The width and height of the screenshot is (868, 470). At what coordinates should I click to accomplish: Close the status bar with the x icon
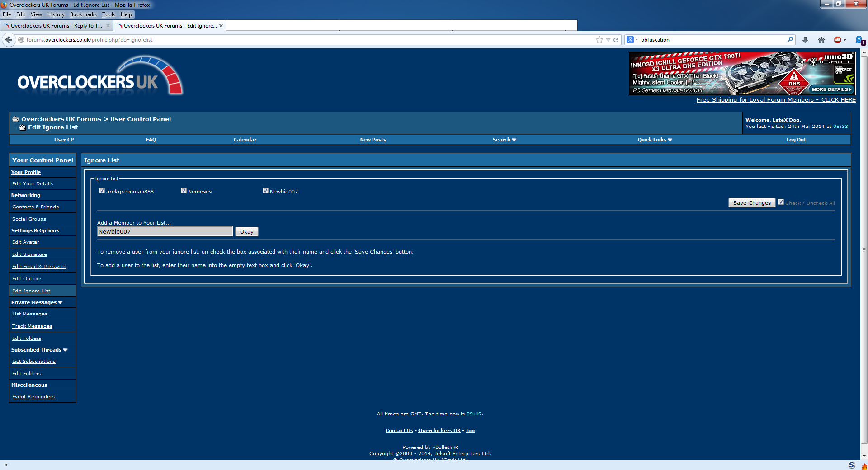point(6,465)
